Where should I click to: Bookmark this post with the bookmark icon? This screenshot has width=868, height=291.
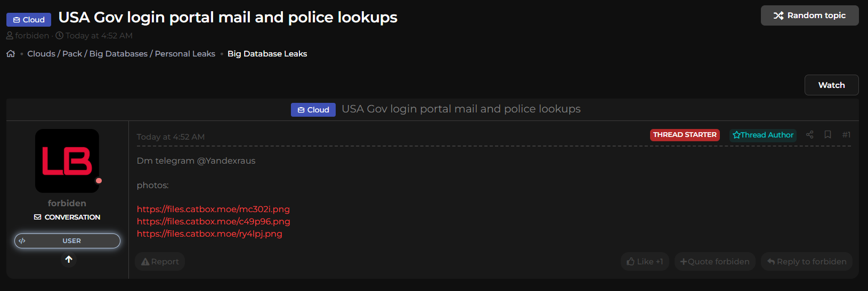coord(828,135)
